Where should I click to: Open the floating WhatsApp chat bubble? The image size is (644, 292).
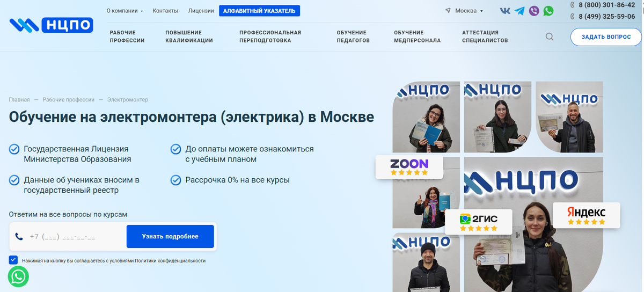(x=19, y=276)
